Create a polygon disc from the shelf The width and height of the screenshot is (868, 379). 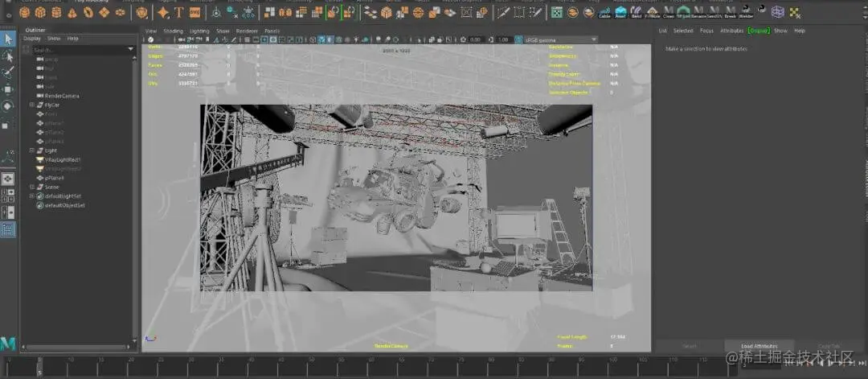click(120, 12)
